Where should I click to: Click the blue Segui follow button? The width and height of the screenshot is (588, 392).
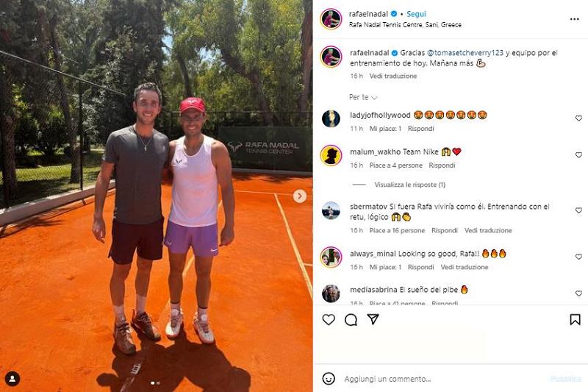tap(416, 14)
